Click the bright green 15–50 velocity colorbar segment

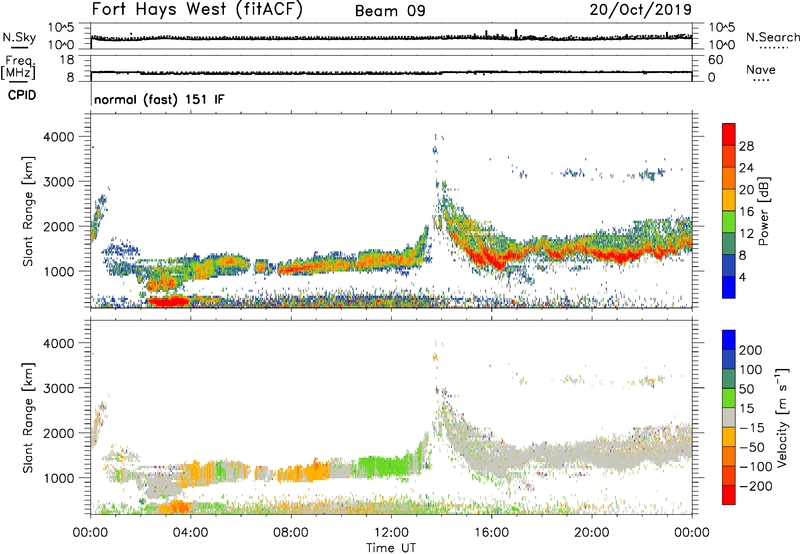[729, 398]
